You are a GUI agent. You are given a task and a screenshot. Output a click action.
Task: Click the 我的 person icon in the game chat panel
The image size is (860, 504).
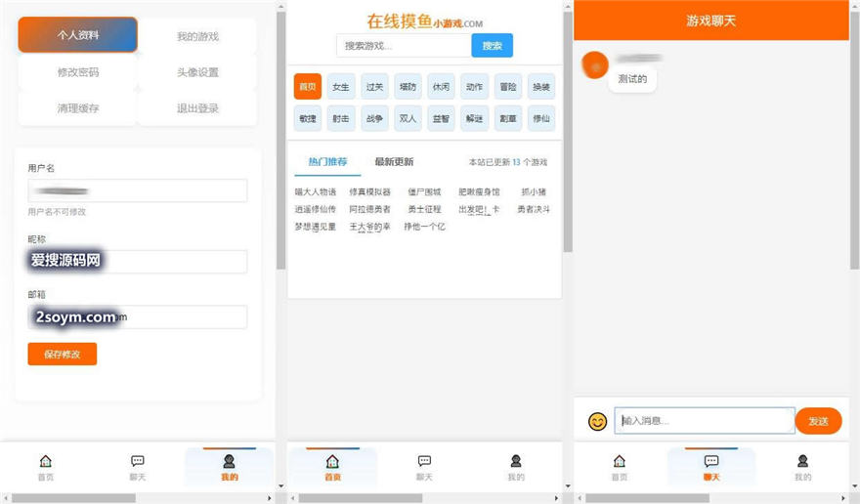(x=802, y=461)
